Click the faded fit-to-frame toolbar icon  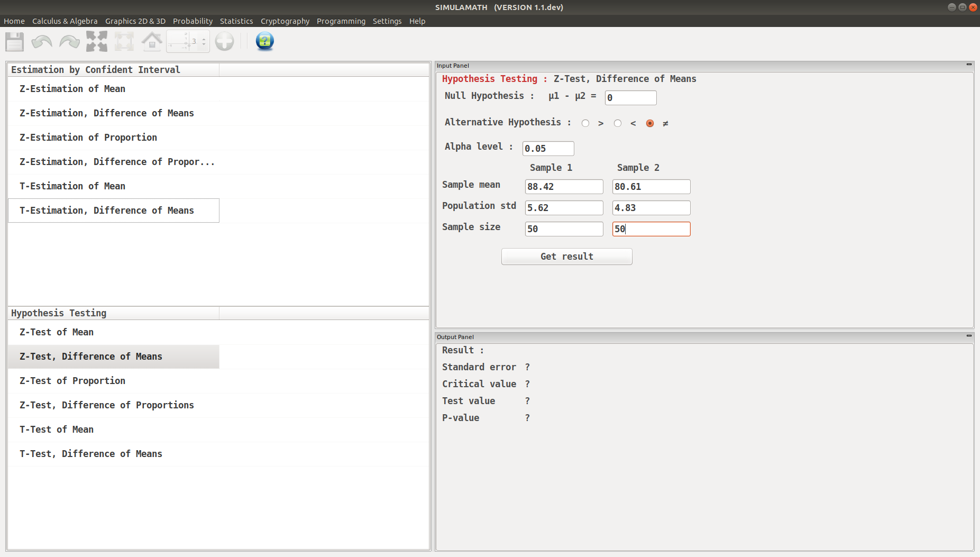click(124, 41)
